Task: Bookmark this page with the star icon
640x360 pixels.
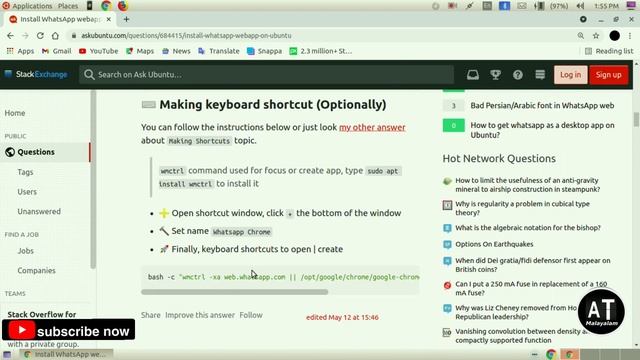Action: 596,36
